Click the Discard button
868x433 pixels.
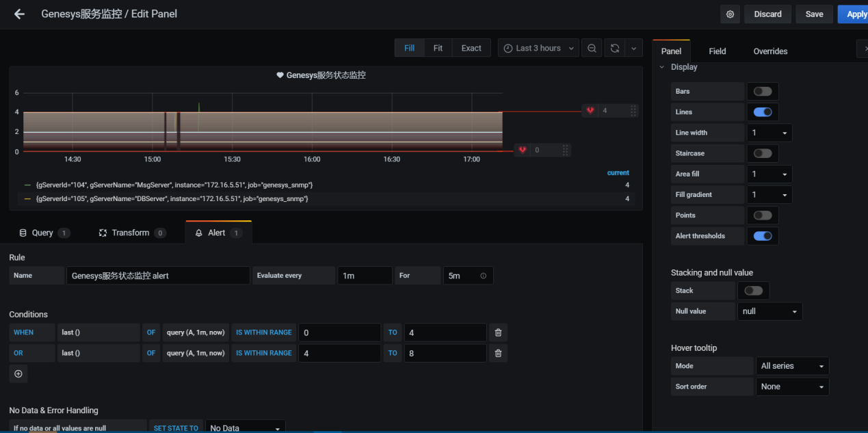[x=767, y=14]
